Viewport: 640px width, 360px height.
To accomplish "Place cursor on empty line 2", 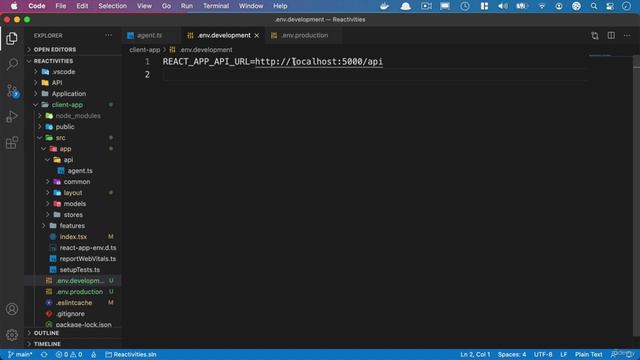I will 375,75.
